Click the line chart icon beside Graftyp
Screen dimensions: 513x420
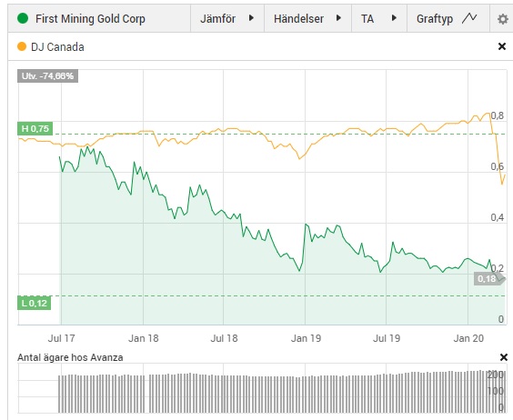[469, 18]
